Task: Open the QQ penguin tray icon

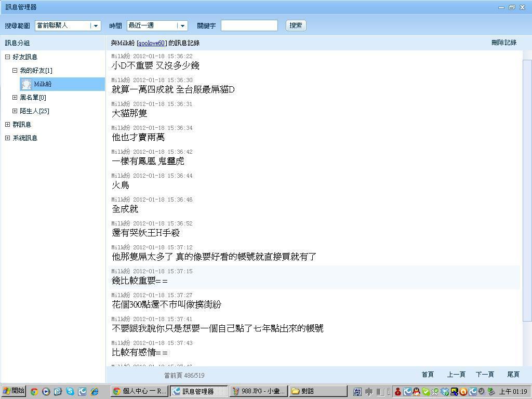Action: (x=417, y=392)
